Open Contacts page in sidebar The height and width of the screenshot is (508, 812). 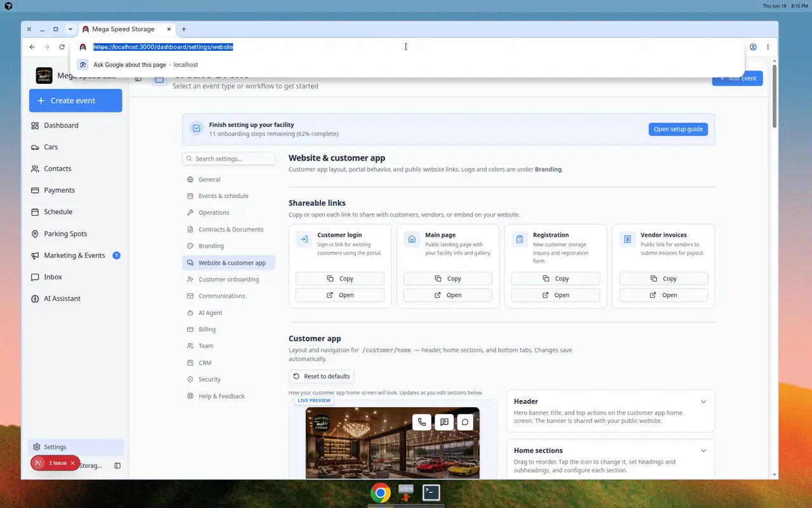coord(75,168)
